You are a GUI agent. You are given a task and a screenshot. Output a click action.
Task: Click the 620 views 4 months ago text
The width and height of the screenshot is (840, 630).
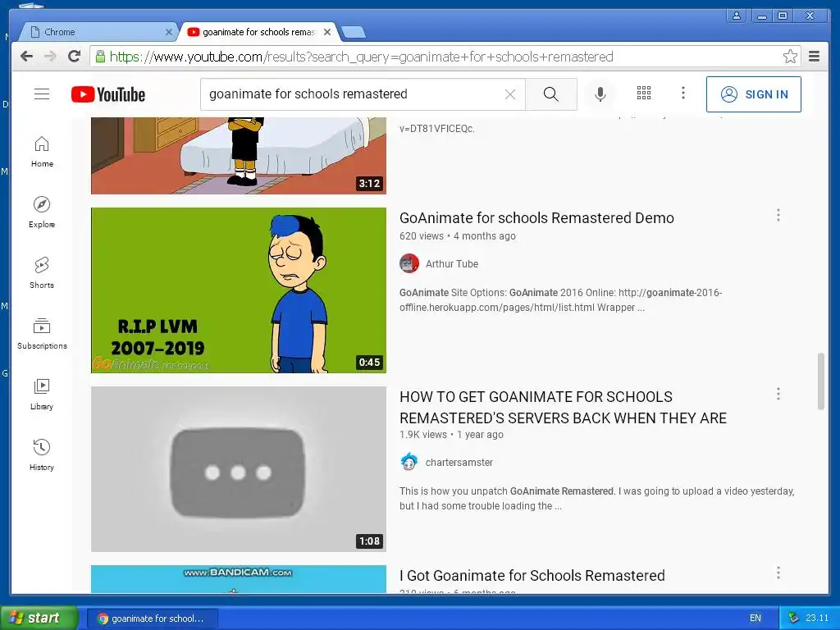click(458, 235)
